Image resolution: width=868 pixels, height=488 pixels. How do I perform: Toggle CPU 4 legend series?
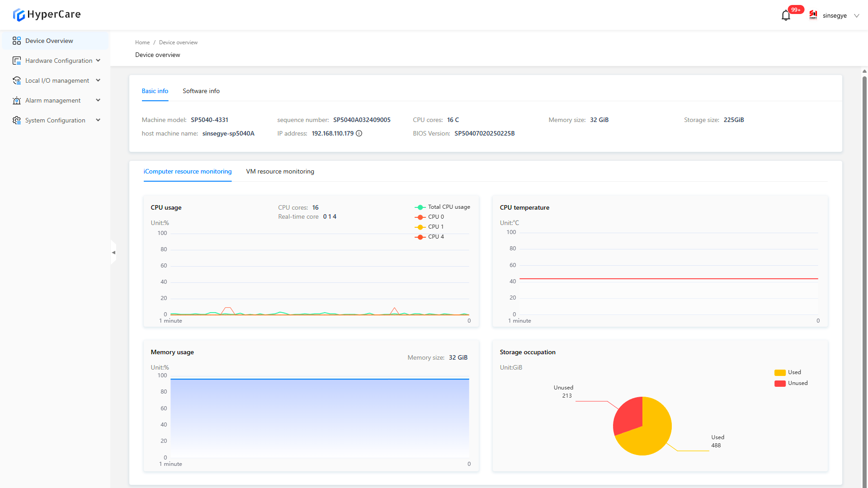click(429, 237)
